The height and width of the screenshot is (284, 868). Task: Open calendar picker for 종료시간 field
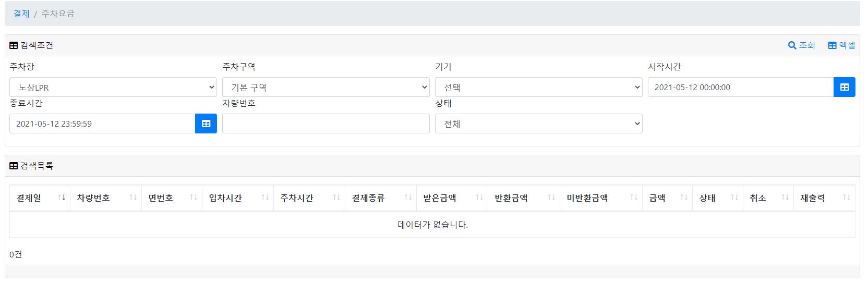[206, 124]
